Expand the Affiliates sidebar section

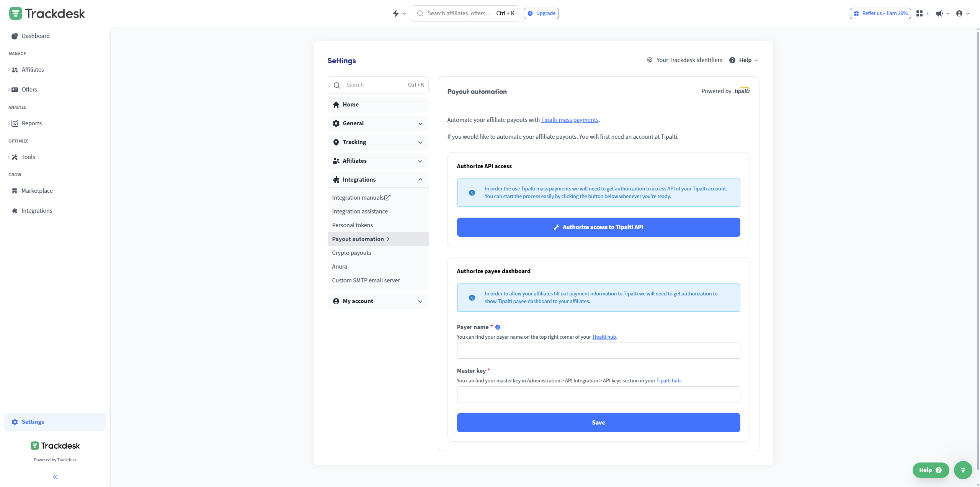(33, 69)
